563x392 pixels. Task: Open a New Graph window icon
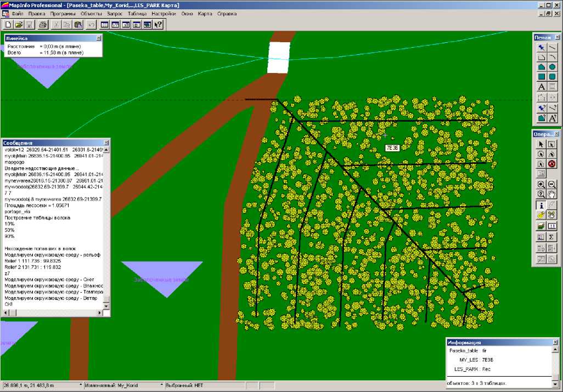(126, 25)
